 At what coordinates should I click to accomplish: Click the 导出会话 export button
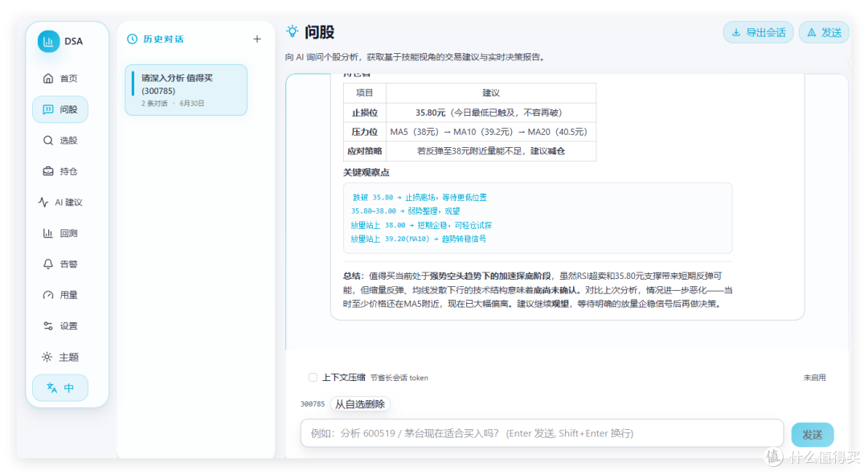(759, 33)
